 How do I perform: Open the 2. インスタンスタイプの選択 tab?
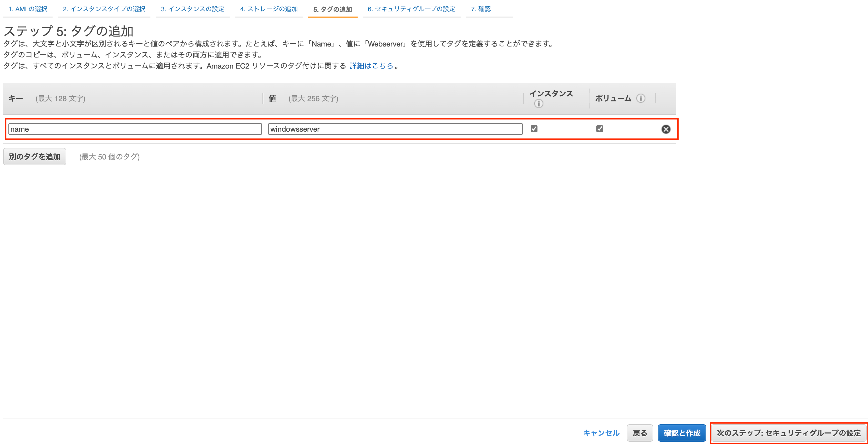[104, 9]
